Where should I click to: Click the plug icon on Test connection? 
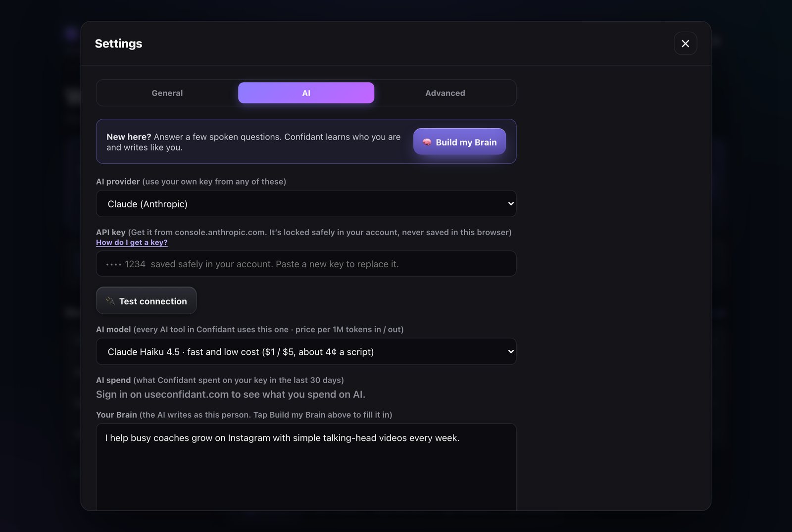coord(110,301)
